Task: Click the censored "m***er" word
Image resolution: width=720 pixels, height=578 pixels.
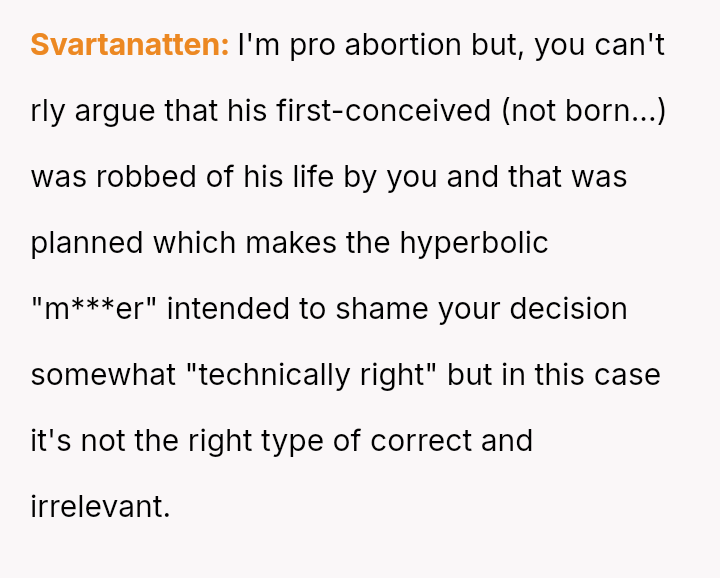Action: click(x=94, y=309)
